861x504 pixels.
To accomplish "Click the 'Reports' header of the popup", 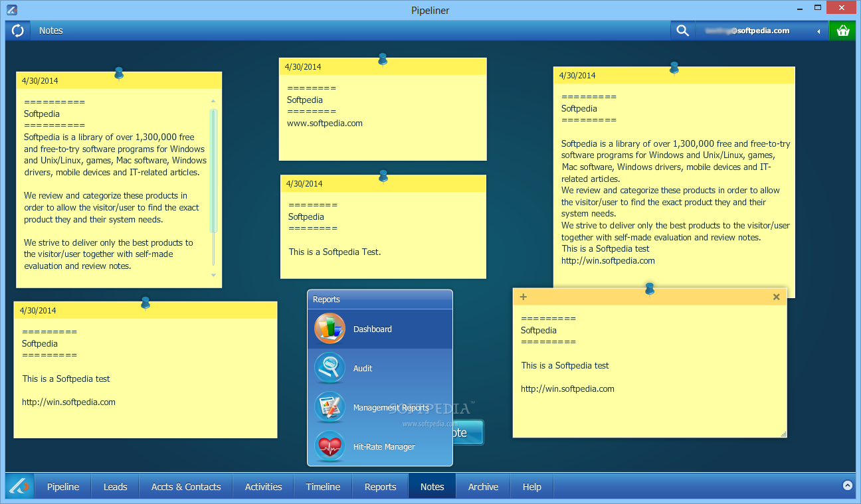I will pos(326,299).
